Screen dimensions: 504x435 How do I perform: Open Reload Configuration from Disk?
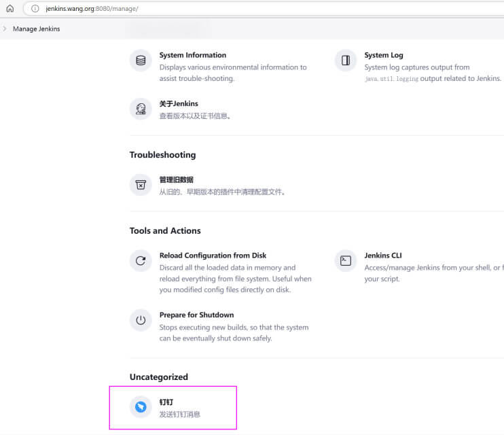coord(213,256)
